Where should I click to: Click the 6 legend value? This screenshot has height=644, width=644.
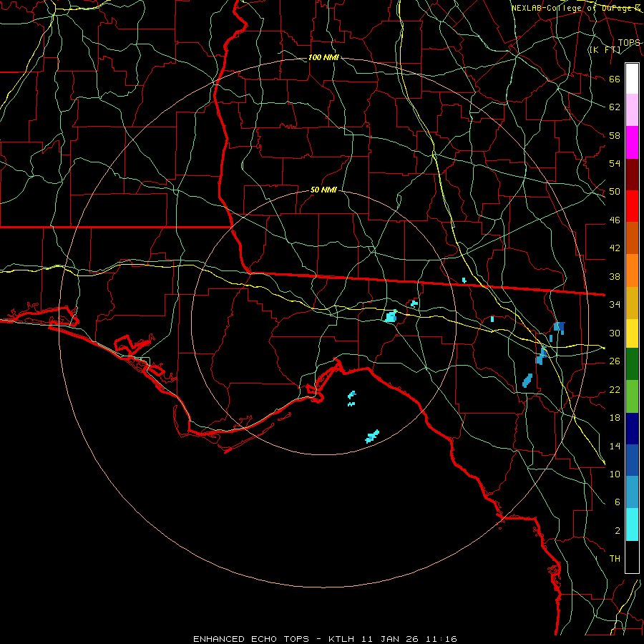(617, 502)
